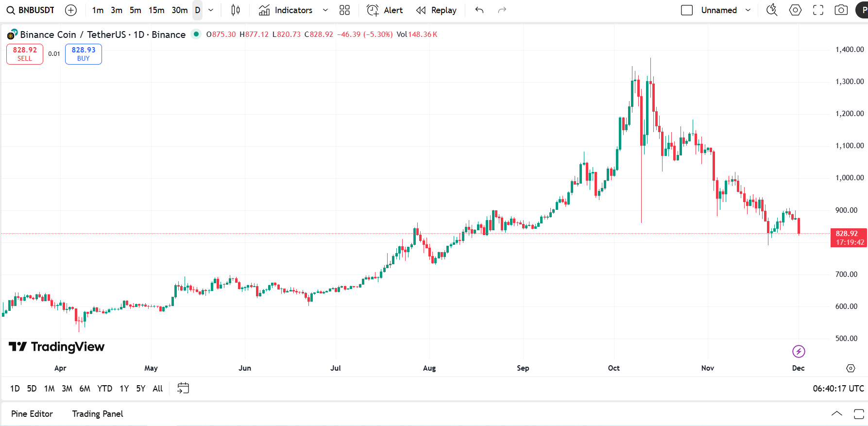
Task: Enter fullscreen mode
Action: click(x=818, y=10)
